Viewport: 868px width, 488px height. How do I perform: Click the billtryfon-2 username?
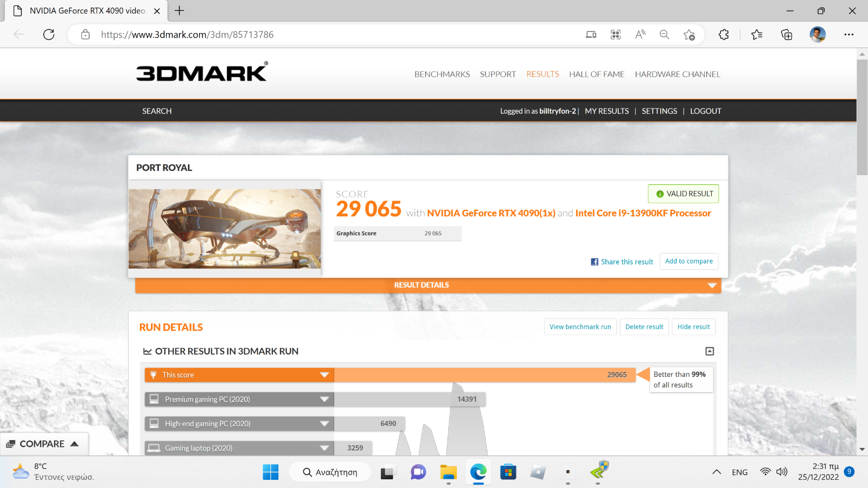coord(558,111)
